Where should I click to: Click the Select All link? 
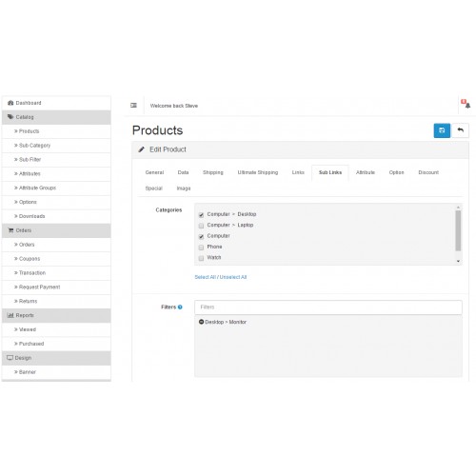(205, 277)
